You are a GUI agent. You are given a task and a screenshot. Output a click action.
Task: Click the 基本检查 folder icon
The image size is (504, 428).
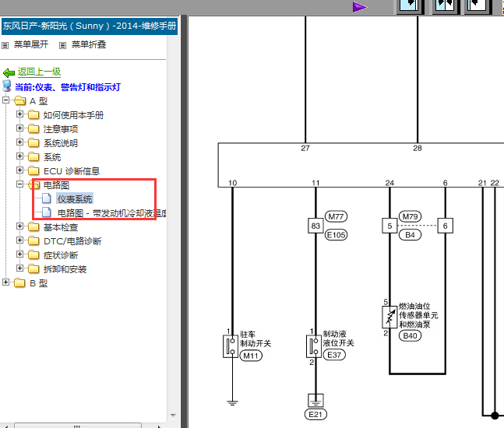(33, 227)
